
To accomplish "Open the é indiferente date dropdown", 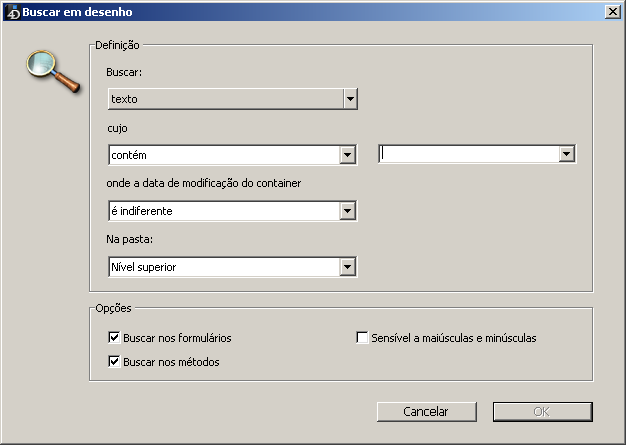I will [x=347, y=211].
